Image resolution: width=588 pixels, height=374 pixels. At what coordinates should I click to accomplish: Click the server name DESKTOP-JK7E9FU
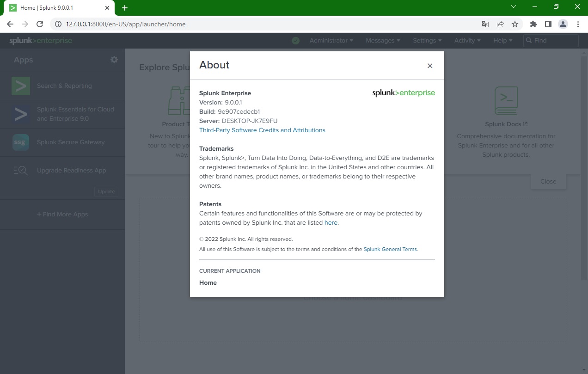[x=250, y=121]
